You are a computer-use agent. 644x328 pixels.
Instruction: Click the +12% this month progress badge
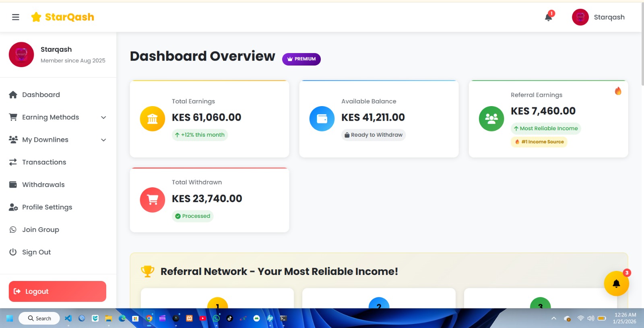pyautogui.click(x=200, y=135)
